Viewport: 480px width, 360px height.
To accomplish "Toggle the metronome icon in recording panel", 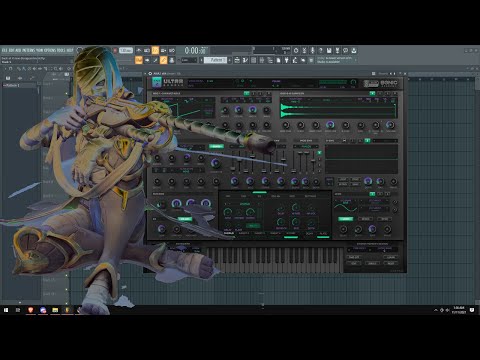I will [x=139, y=50].
